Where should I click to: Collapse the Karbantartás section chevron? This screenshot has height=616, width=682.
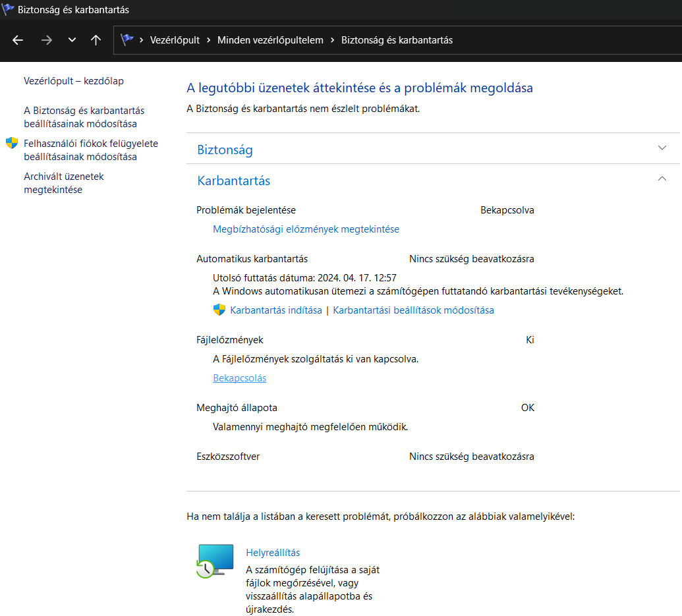coord(662,179)
